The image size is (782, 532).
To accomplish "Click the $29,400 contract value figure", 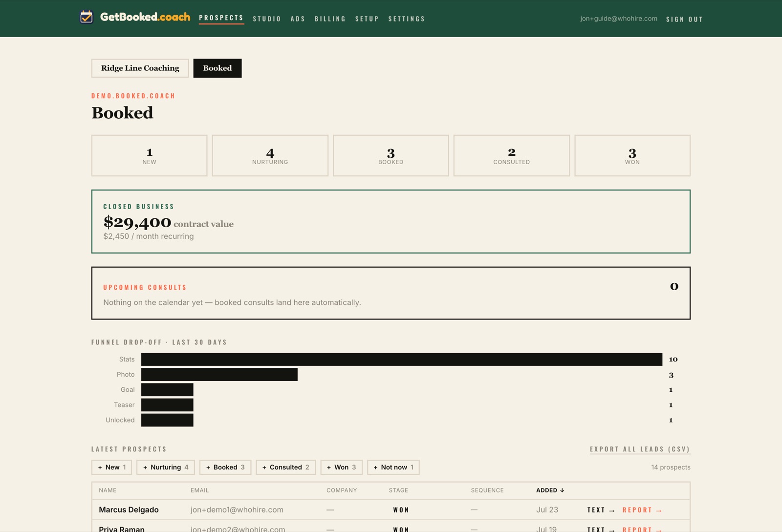I will pyautogui.click(x=137, y=222).
